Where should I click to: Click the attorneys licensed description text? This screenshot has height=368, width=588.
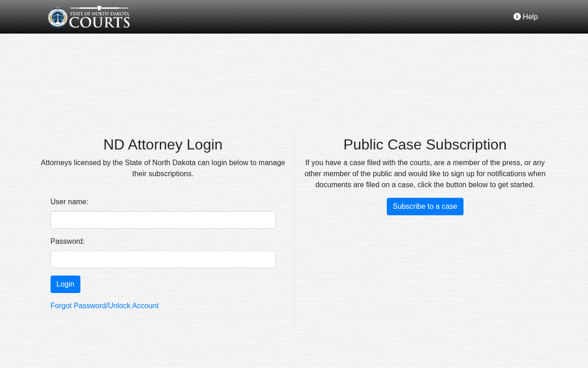[x=163, y=168]
